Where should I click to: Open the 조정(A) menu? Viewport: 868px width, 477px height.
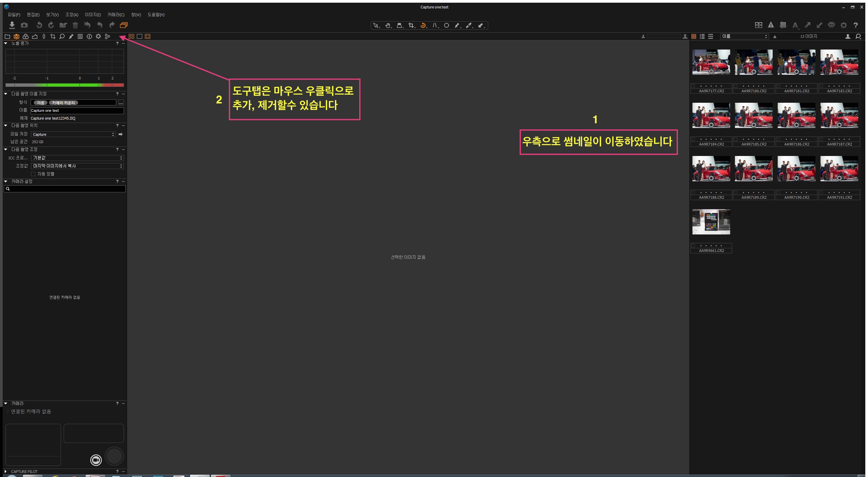(71, 14)
